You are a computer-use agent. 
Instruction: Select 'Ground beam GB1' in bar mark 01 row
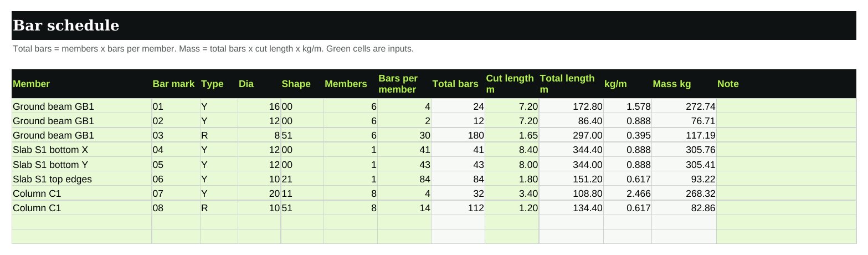pos(82,106)
